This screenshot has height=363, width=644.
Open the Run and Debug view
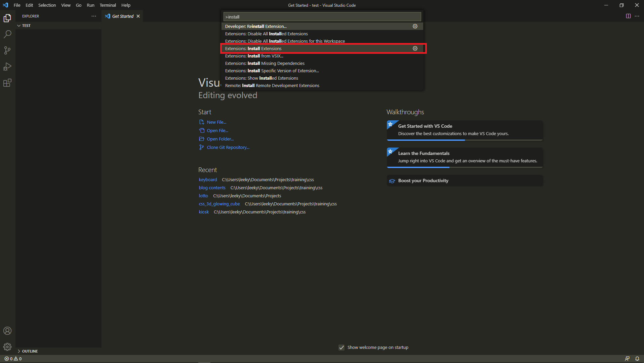coord(7,67)
